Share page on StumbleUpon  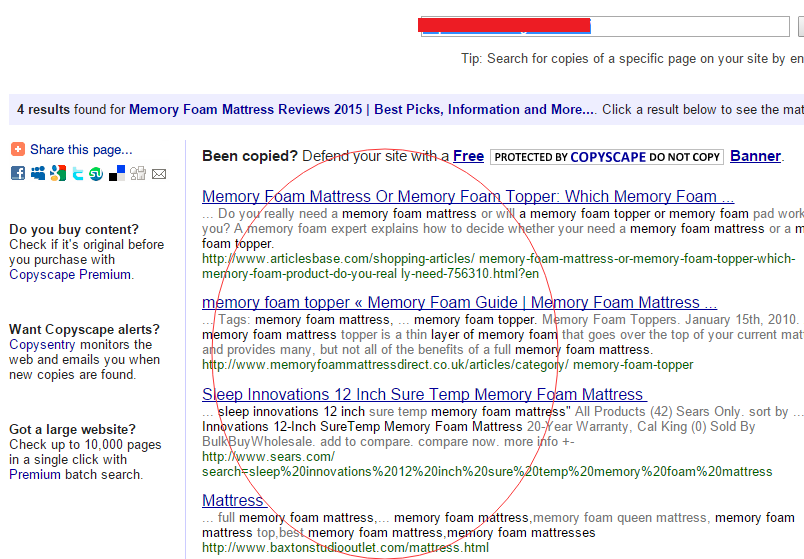click(96, 174)
